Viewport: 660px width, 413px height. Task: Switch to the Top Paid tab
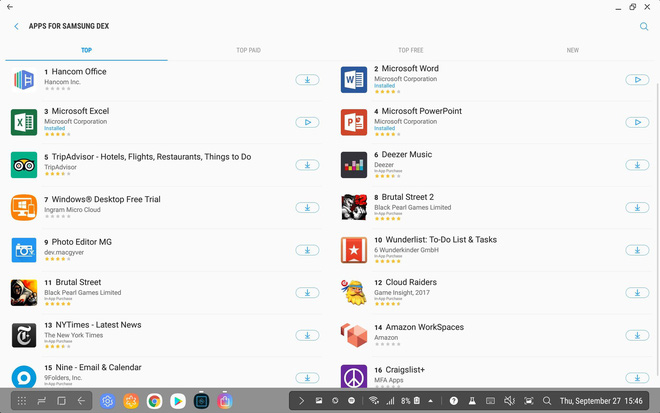click(x=248, y=50)
